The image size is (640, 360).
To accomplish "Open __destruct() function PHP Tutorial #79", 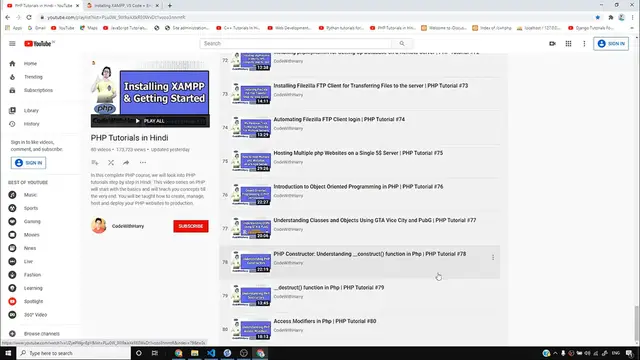I will click(329, 288).
